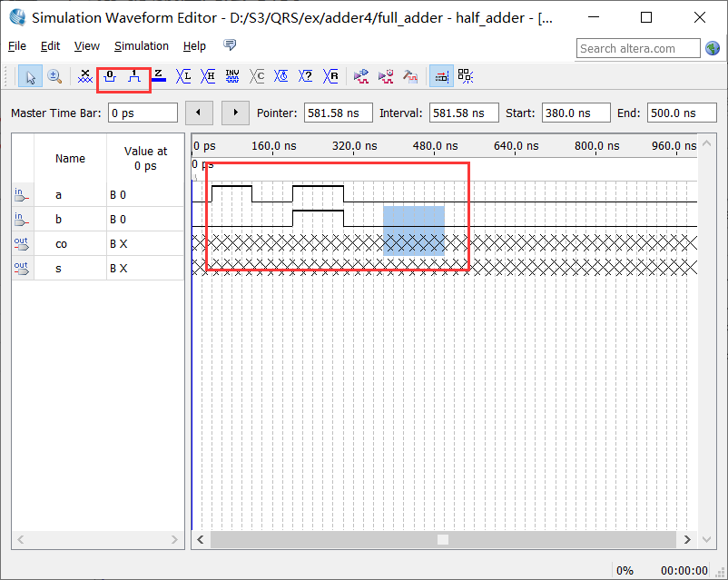
Task: Select input signal b row
Action: pyautogui.click(x=98, y=219)
